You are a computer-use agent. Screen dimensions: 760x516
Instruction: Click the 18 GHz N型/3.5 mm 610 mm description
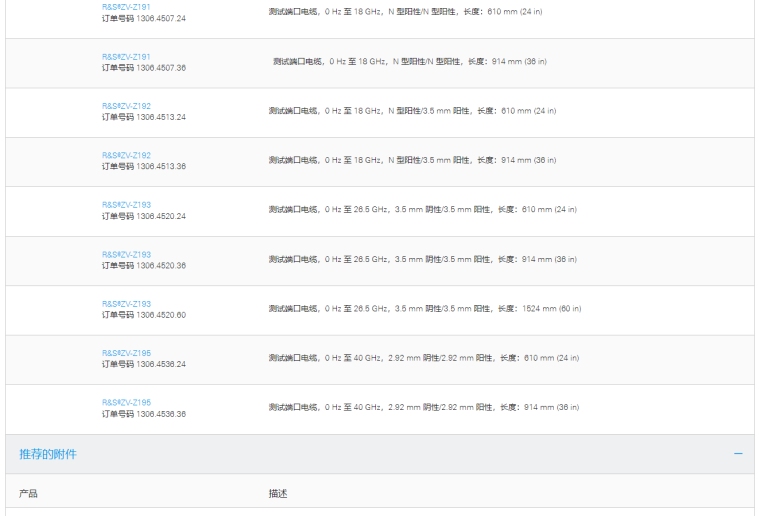coord(412,111)
